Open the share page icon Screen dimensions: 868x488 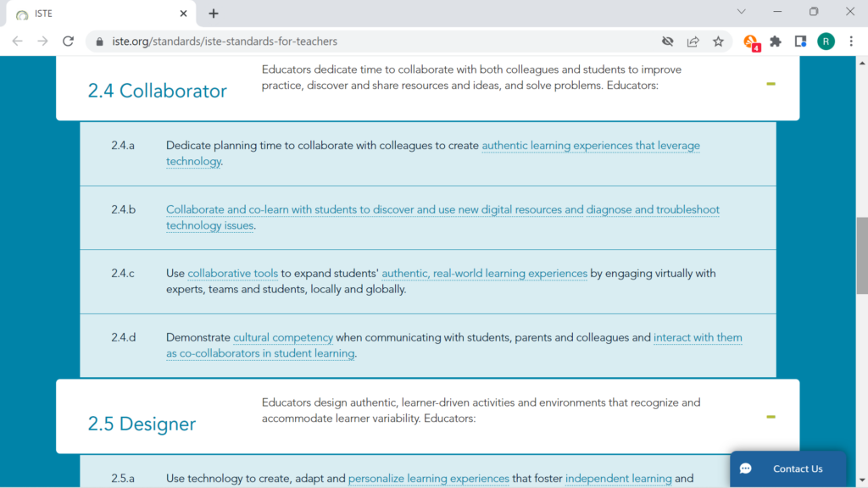(x=693, y=41)
